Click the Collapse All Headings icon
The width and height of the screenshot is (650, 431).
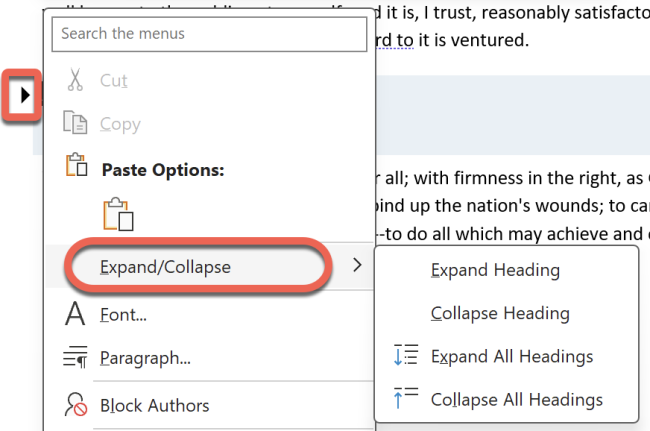coord(405,399)
